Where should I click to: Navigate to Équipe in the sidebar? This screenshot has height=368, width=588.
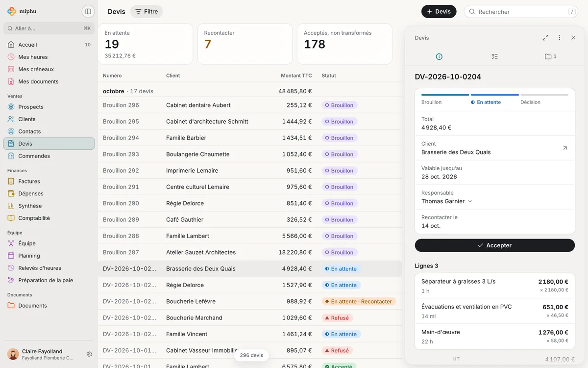point(49,243)
